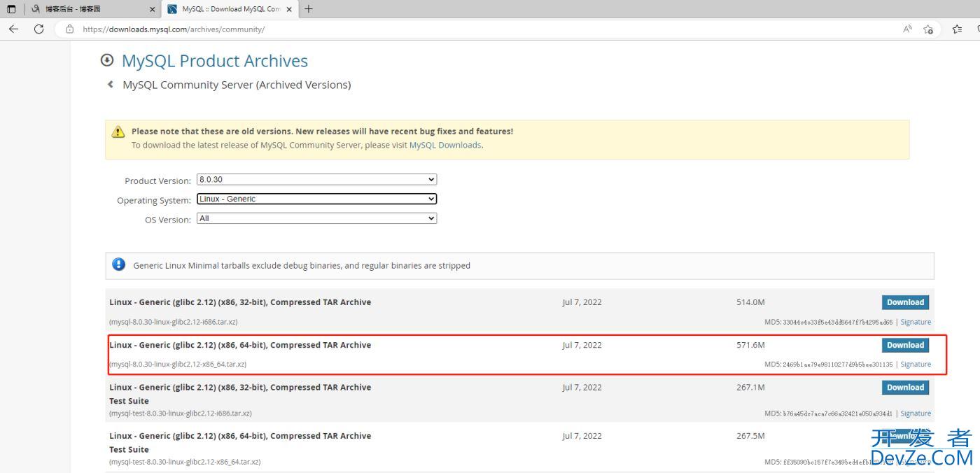This screenshot has width=980, height=473.
Task: Open the Product Version 8.0.30 dropdown
Action: click(317, 179)
